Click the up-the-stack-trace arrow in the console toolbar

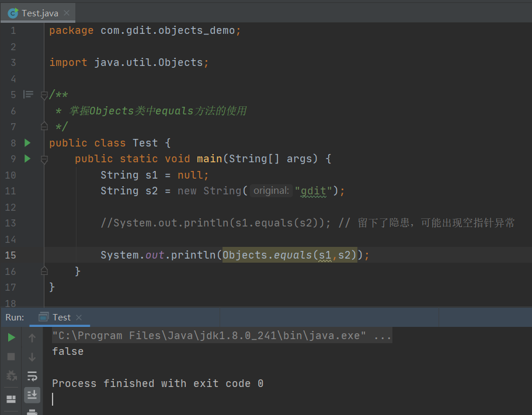(32, 337)
